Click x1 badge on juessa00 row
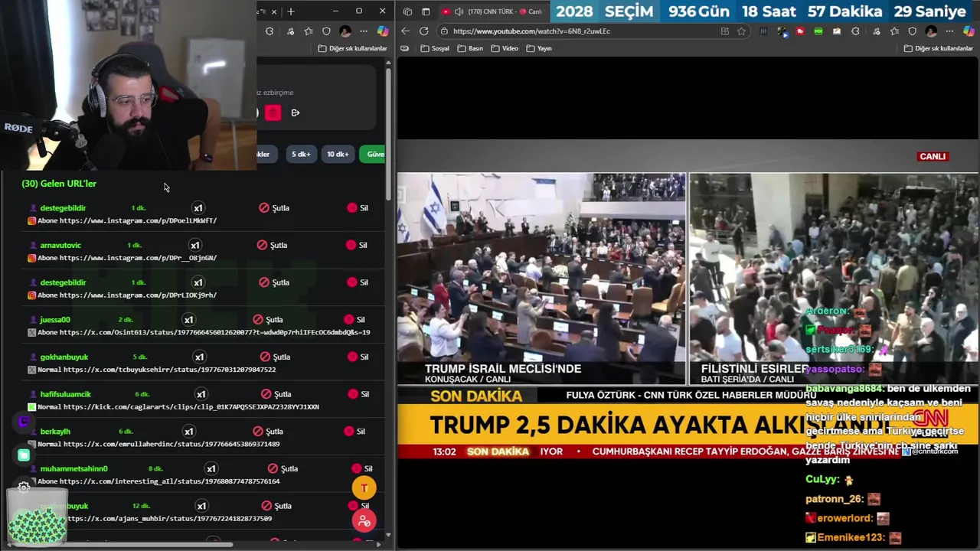The image size is (980, 551). pos(188,320)
